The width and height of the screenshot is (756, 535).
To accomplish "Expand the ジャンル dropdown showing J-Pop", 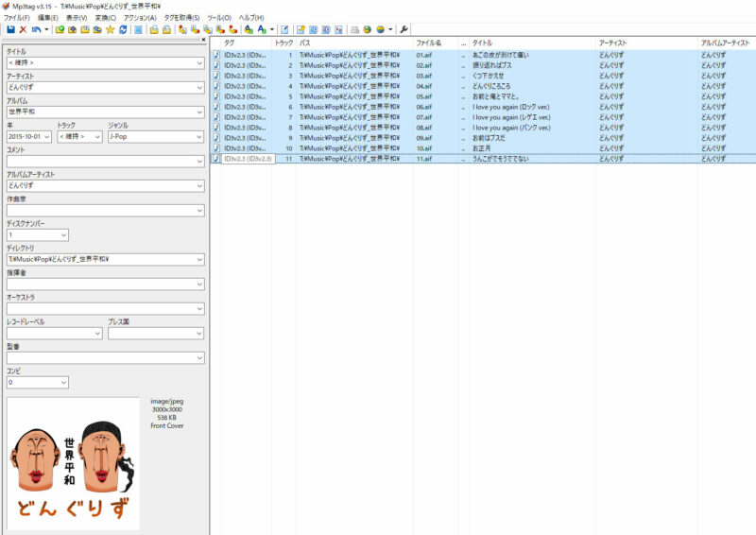I will point(199,136).
